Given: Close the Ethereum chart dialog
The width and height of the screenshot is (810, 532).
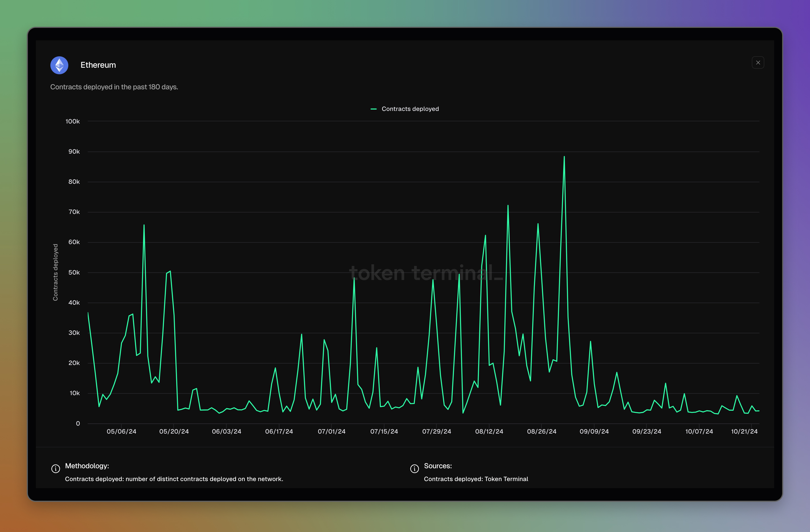Looking at the screenshot, I should pyautogui.click(x=758, y=63).
